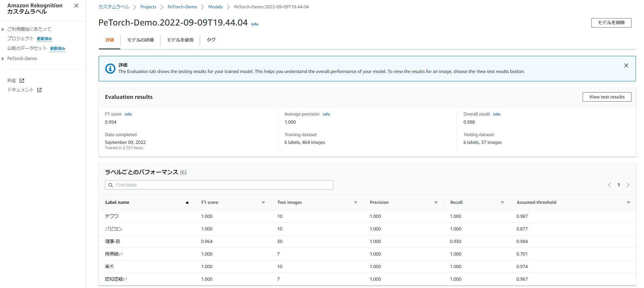Open Info link beside F1 score
Viewport: 644px width, 288px height.
pyautogui.click(x=128, y=115)
